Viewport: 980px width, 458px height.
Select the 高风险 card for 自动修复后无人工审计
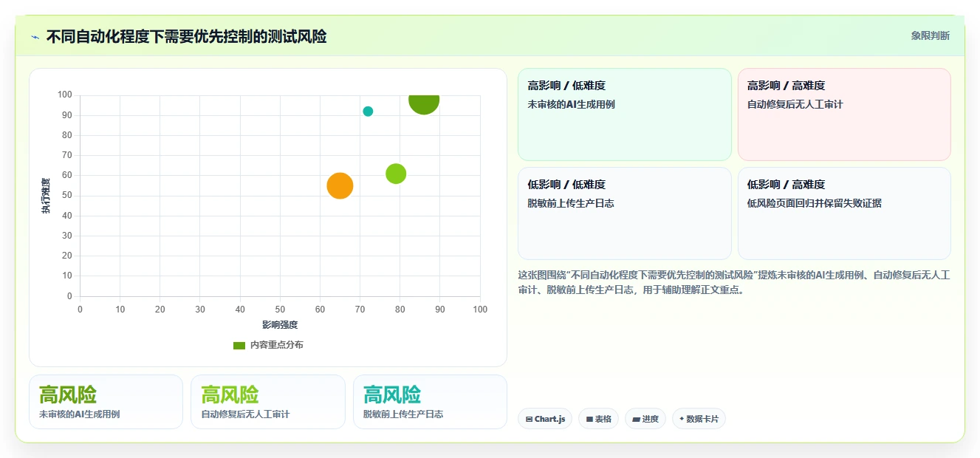(268, 402)
